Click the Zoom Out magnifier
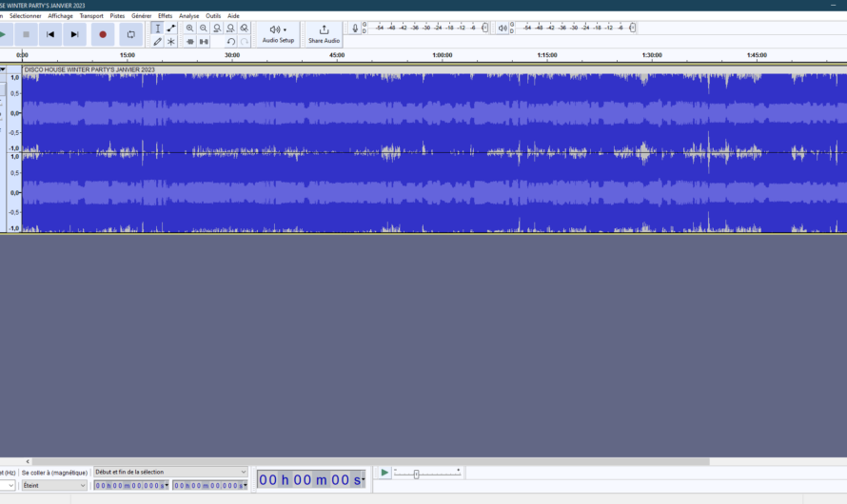 coord(204,29)
